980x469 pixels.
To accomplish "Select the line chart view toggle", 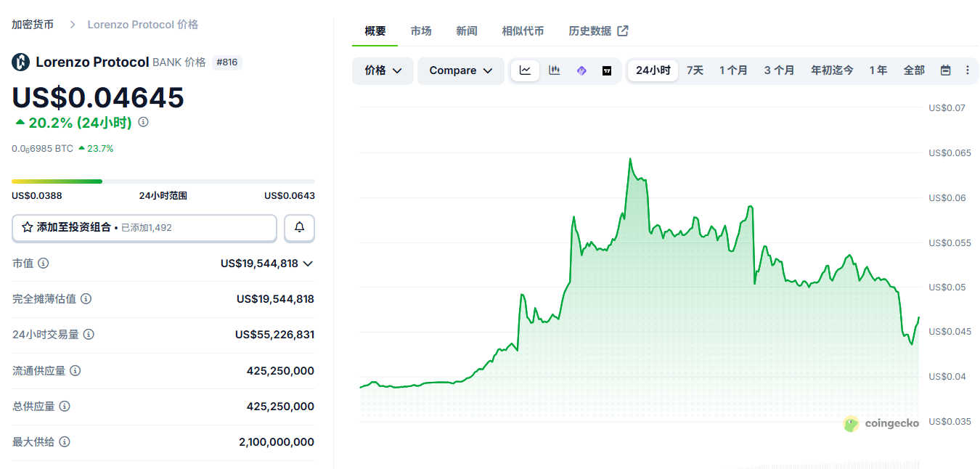I will [525, 70].
